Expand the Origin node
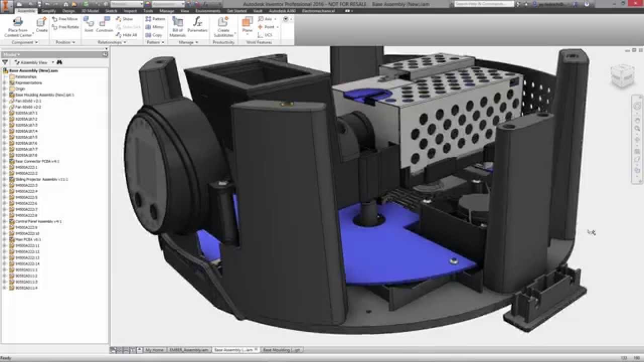This screenshot has height=362, width=644. [5, 88]
